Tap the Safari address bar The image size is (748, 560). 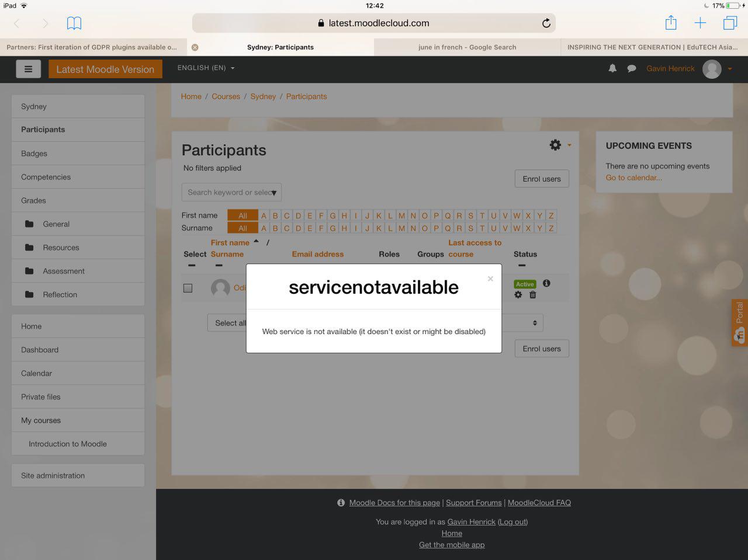374,23
